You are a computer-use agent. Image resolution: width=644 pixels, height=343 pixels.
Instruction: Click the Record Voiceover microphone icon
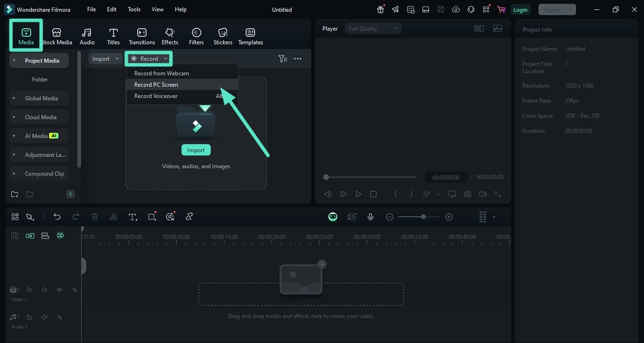point(371,217)
